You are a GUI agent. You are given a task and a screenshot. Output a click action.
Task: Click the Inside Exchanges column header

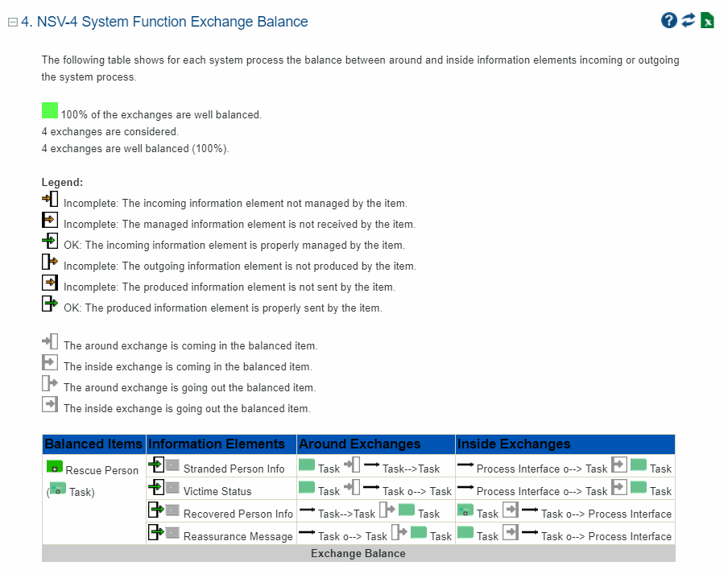[x=514, y=444]
